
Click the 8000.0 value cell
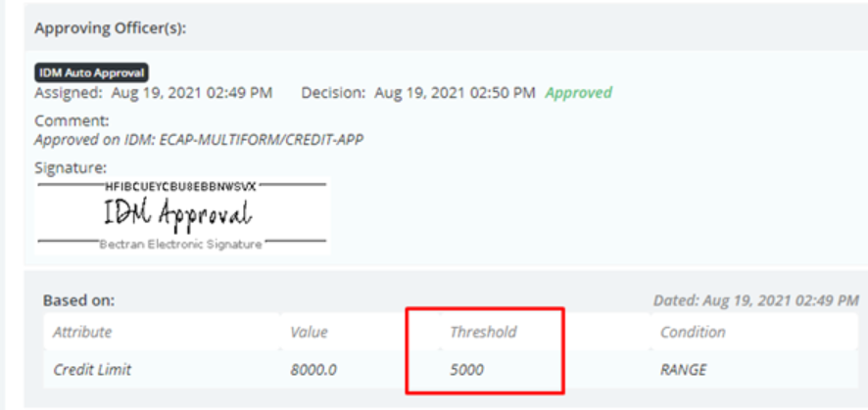313,370
